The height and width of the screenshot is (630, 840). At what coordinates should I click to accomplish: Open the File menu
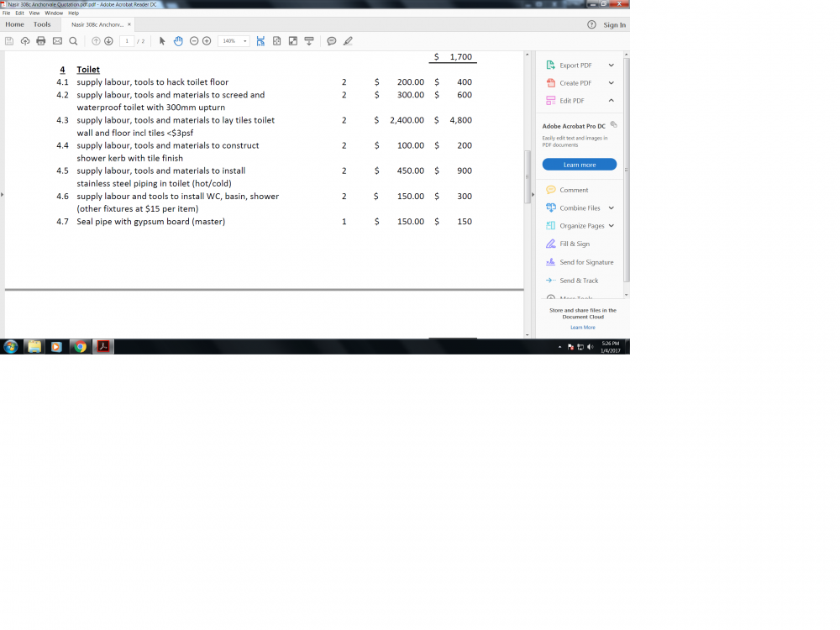pos(7,13)
